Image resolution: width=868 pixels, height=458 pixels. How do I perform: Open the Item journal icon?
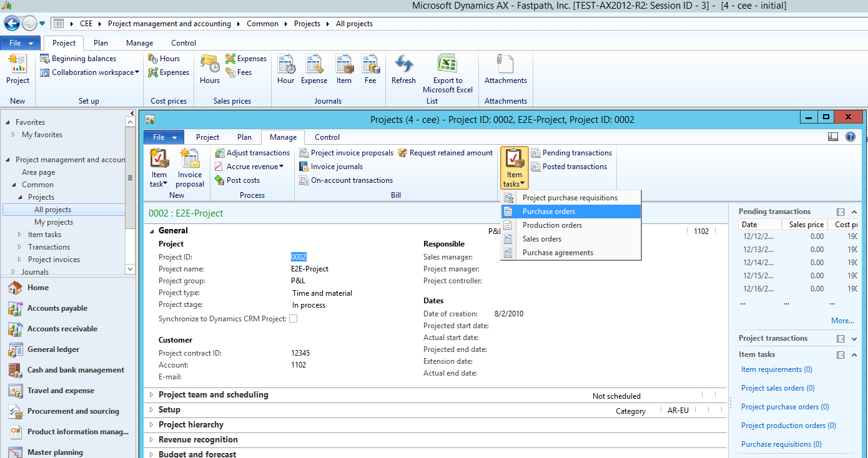coord(344,69)
